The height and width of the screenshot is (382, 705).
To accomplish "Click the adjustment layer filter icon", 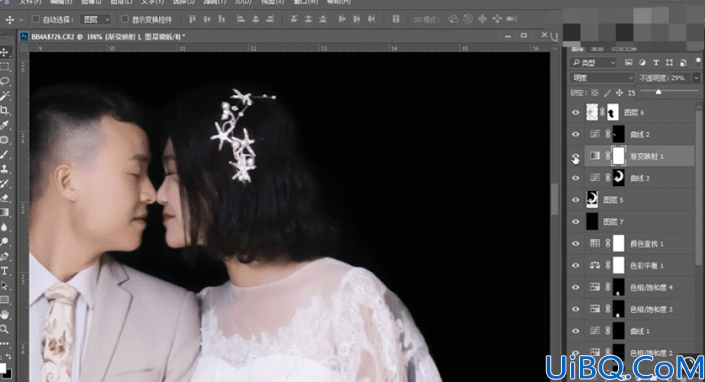I will 642,62.
